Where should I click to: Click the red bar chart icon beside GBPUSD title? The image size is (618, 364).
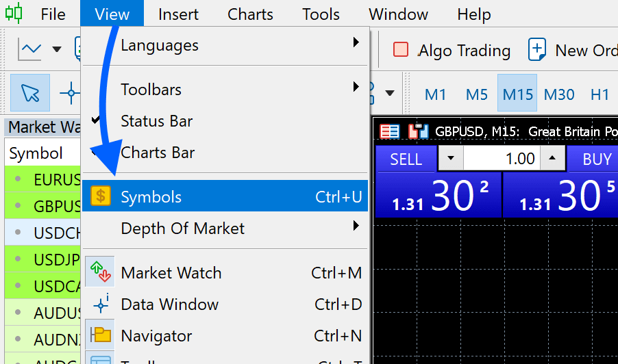[418, 131]
